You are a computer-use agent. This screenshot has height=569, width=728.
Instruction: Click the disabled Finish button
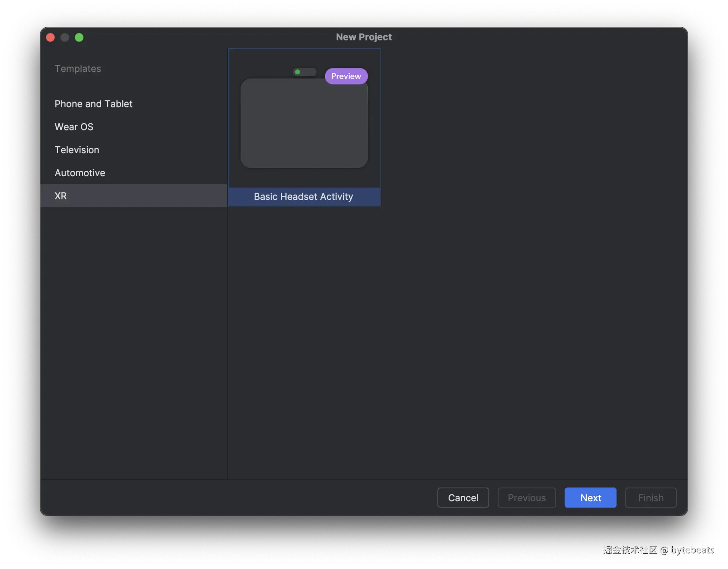(x=650, y=497)
